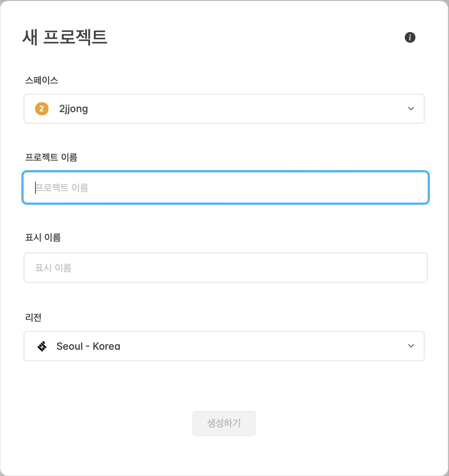Click the blinking text cursor in project name

point(35,188)
